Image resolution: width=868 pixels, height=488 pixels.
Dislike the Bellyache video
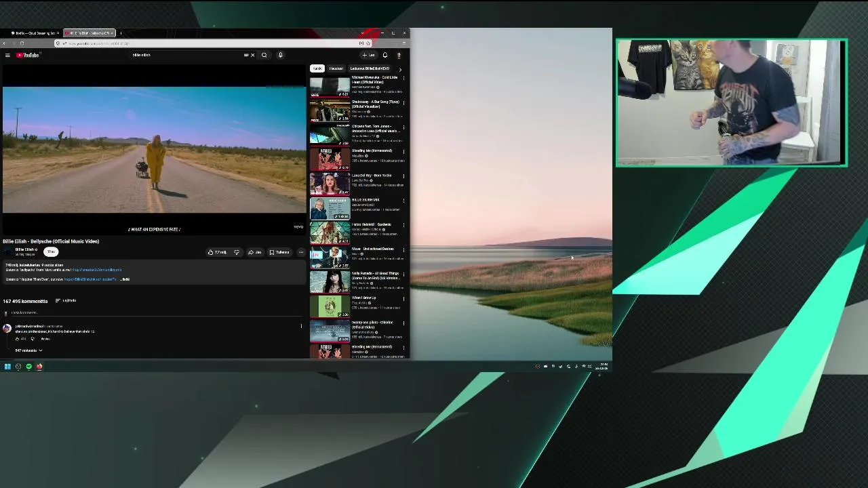click(237, 252)
